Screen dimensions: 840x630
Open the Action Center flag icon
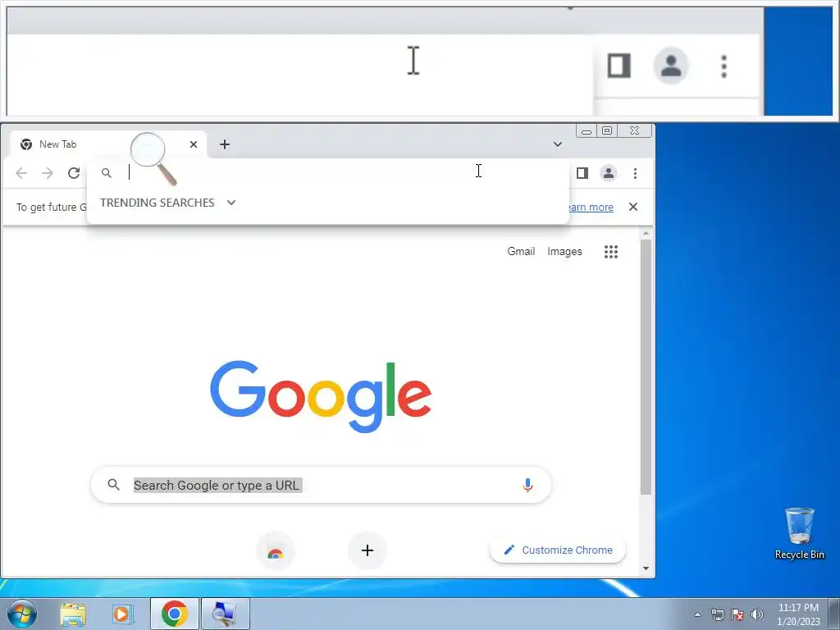(737, 614)
